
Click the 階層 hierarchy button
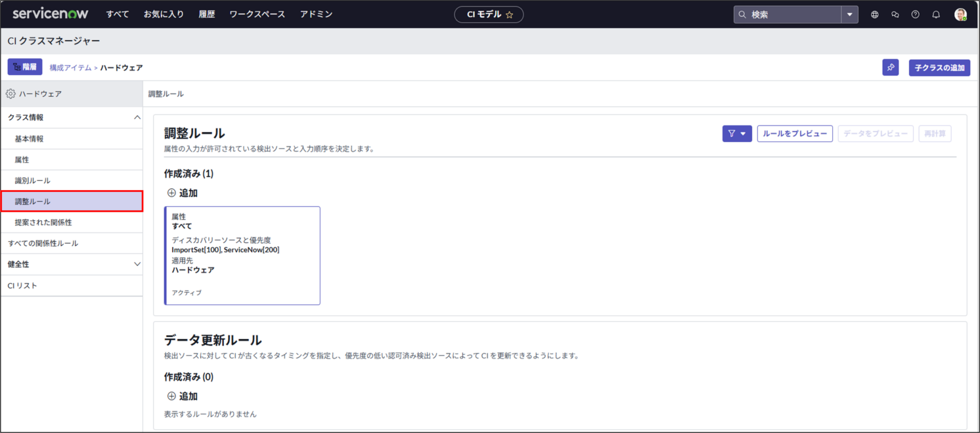click(x=25, y=67)
